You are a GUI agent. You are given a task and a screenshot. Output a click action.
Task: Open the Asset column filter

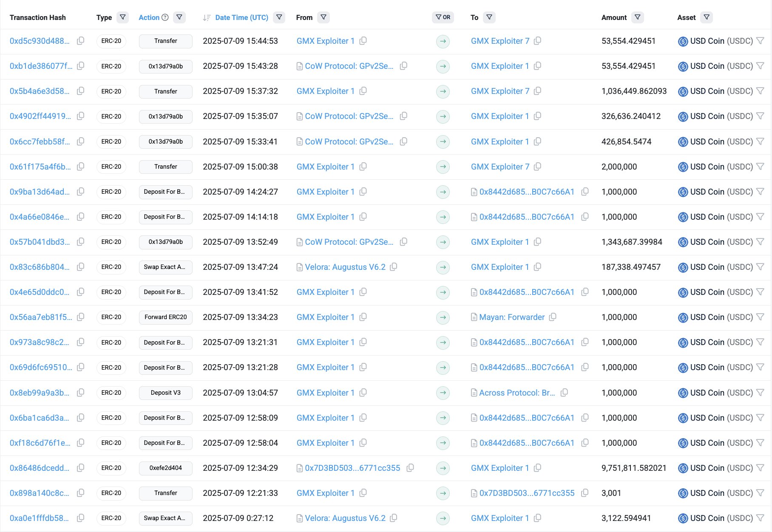706,17
